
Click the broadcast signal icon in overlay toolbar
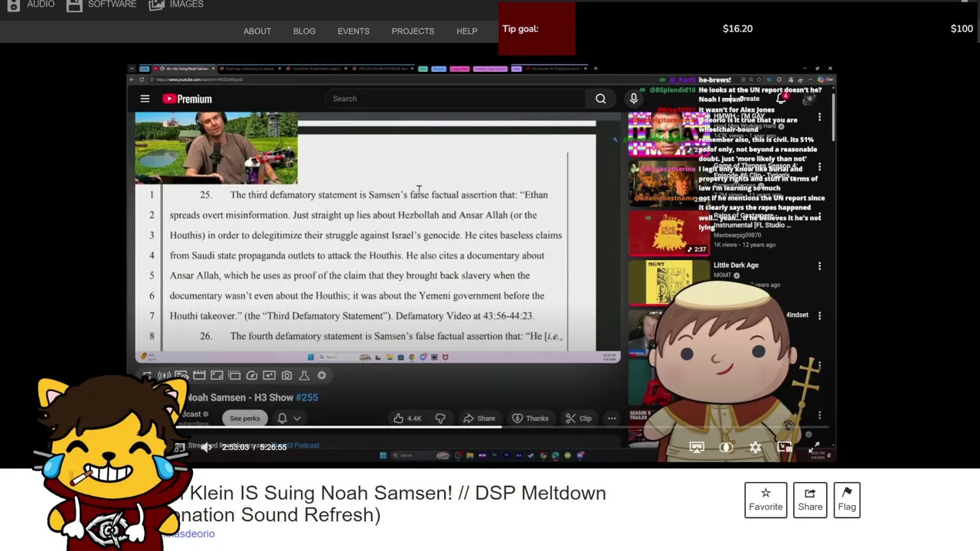[164, 375]
